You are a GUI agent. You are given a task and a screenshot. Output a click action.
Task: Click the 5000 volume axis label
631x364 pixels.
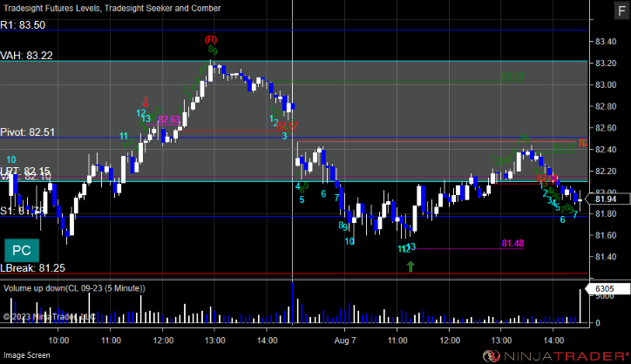click(605, 296)
